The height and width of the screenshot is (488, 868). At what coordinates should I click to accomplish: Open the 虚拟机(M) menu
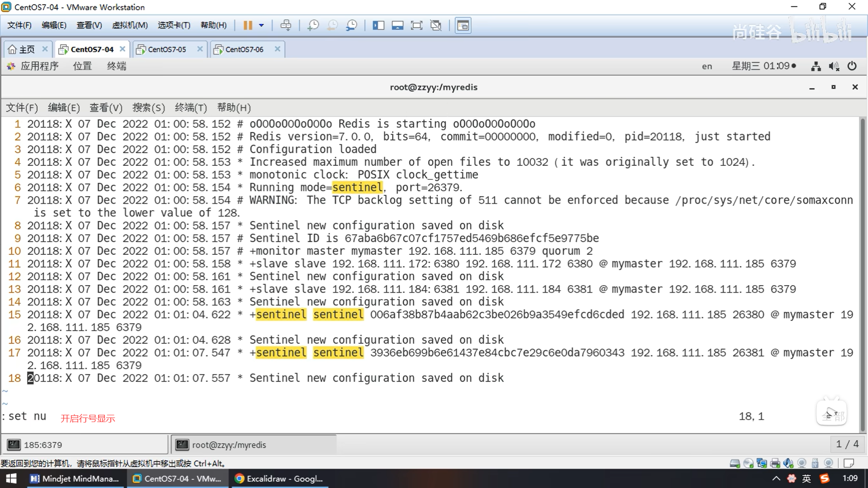130,25
